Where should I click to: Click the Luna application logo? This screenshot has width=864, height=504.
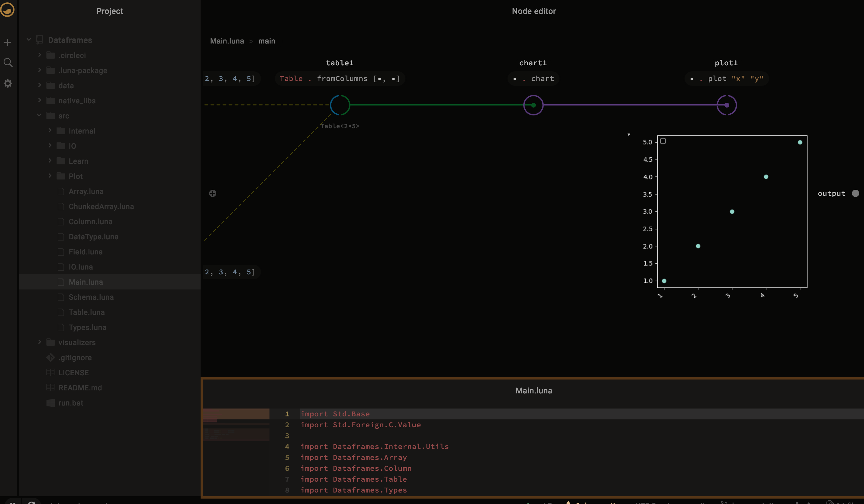8,10
